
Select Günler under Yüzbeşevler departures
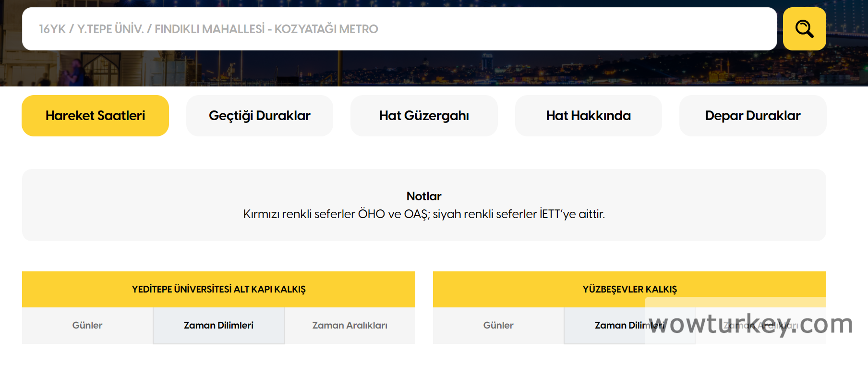498,325
